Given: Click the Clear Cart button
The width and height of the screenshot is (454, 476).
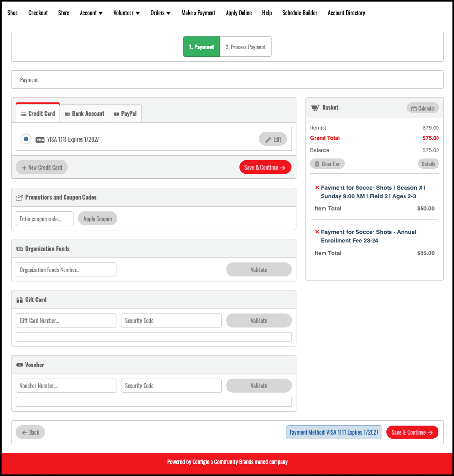Looking at the screenshot, I should (327, 164).
